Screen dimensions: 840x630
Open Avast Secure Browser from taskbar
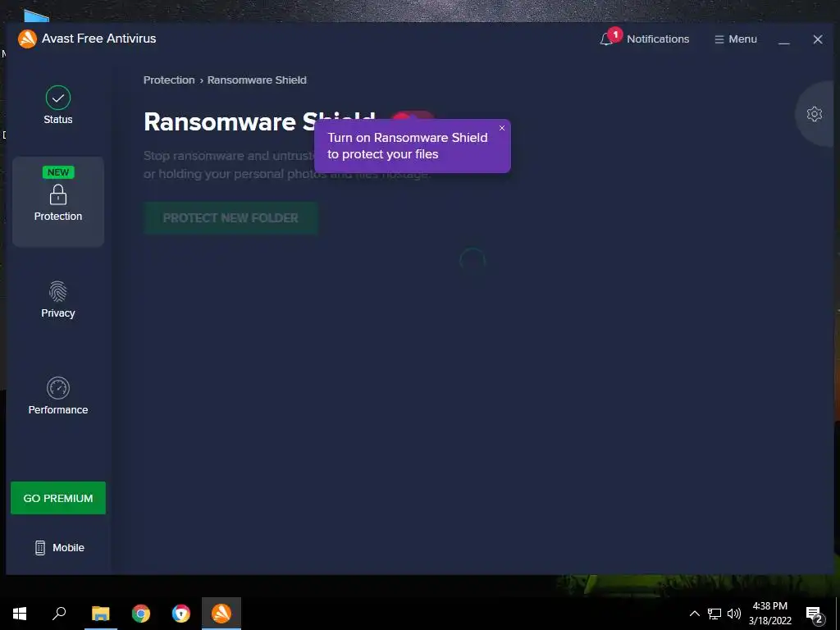[x=181, y=614]
